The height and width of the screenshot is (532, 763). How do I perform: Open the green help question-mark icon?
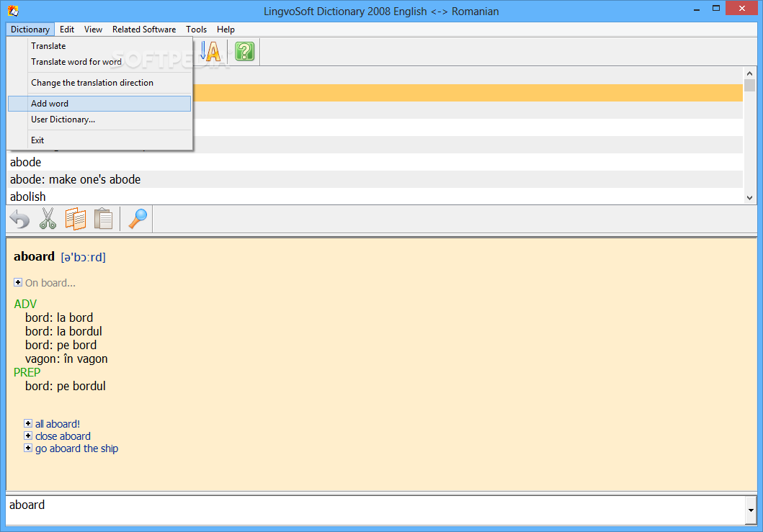pos(244,52)
